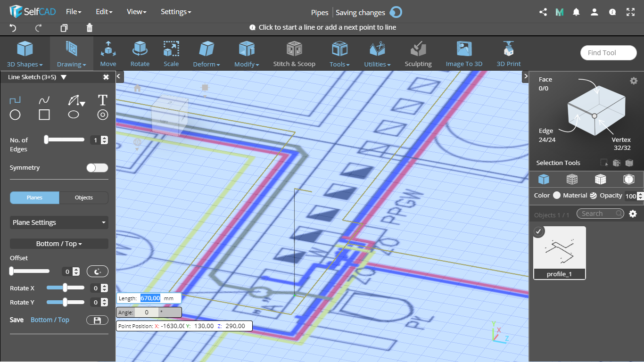Open objects list settings gear
This screenshot has width=644, height=362.
point(633,214)
